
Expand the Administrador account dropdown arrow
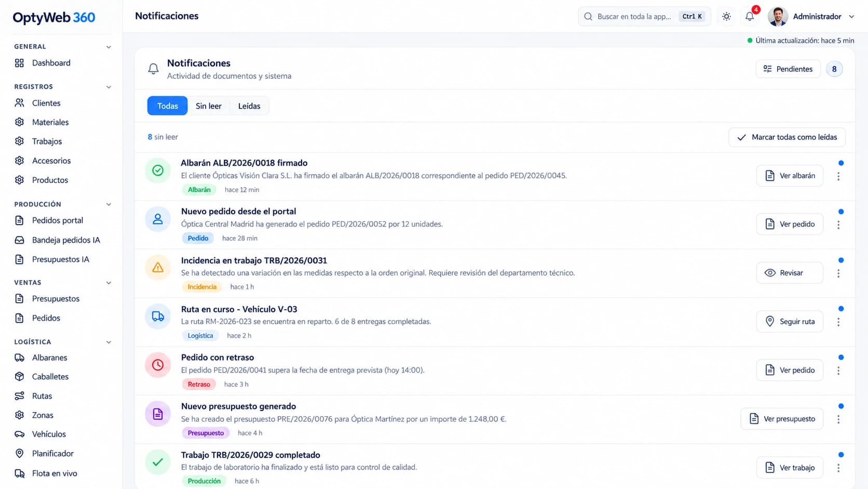coord(851,17)
